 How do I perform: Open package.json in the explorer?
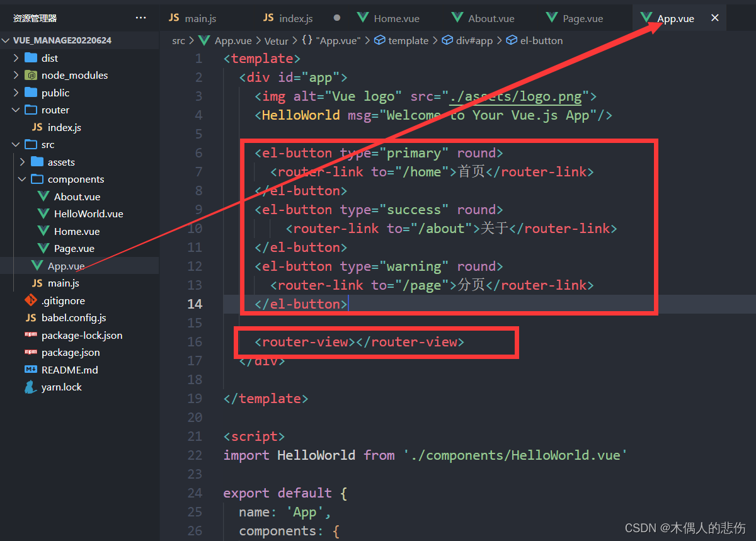click(71, 352)
